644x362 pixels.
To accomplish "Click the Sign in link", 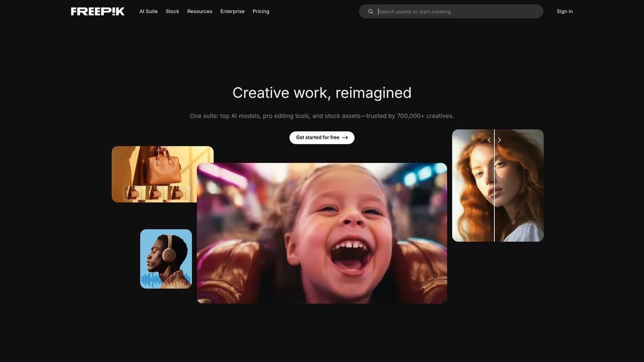I will [x=565, y=11].
